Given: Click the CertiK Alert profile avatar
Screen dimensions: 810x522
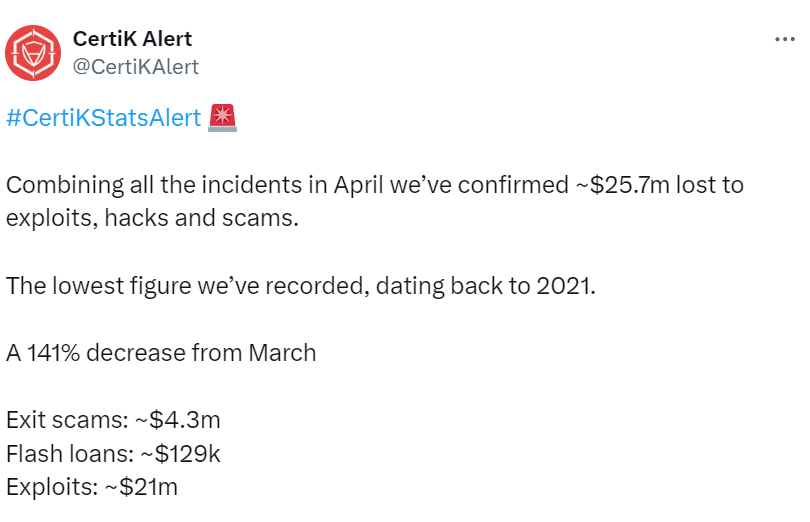Looking at the screenshot, I should pyautogui.click(x=33, y=52).
